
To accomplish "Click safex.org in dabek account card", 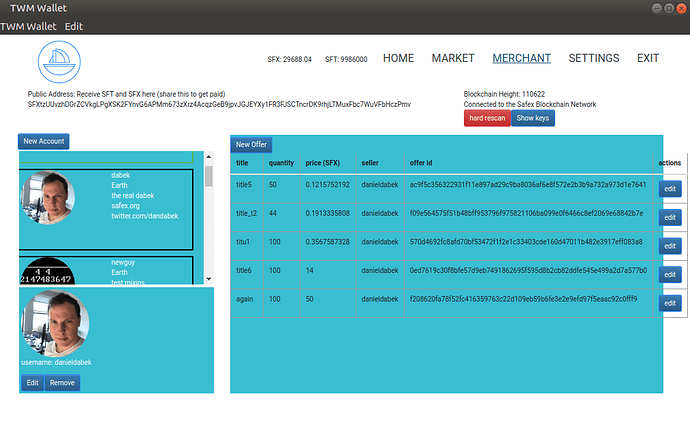I will (x=125, y=206).
